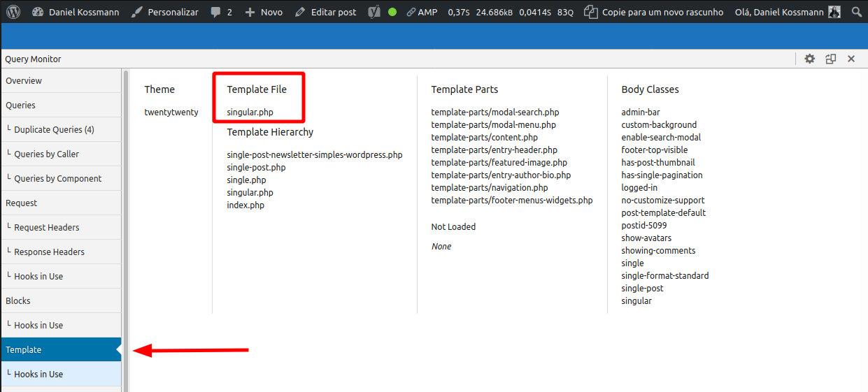
Task: Click single-post.php in Template Hierarchy
Action: tap(256, 168)
